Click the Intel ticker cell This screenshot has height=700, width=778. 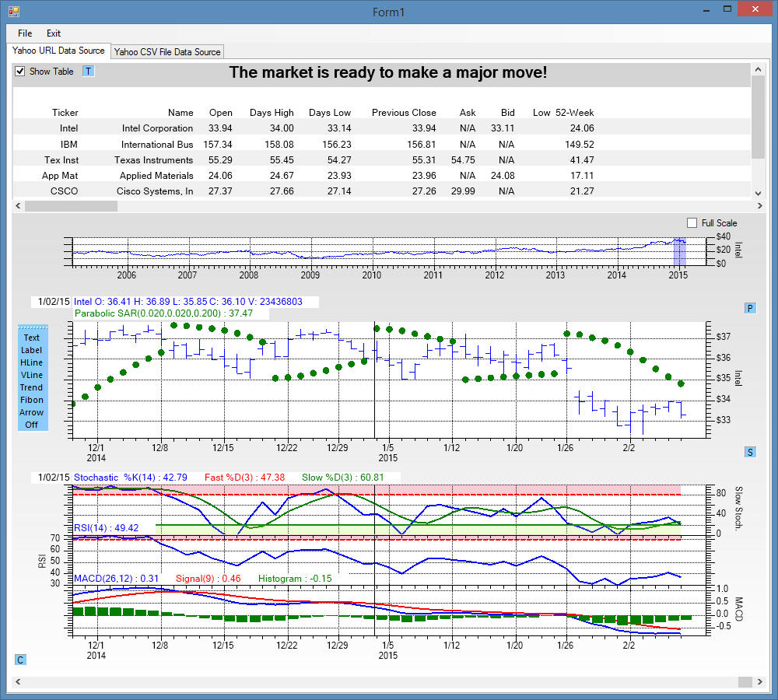click(69, 128)
